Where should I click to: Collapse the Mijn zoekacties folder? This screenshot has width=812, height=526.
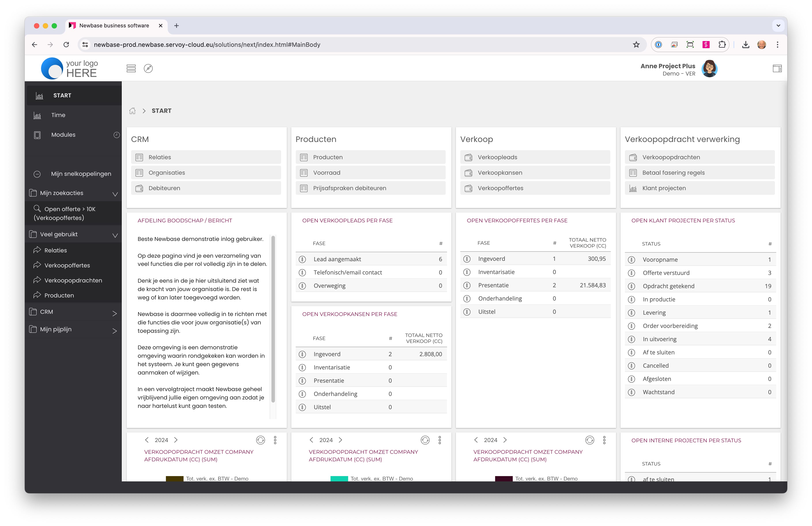(x=115, y=194)
